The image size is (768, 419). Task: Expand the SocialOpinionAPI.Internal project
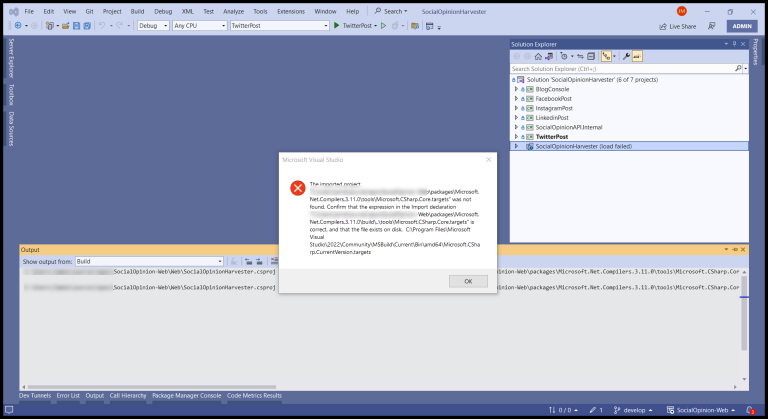coord(516,127)
